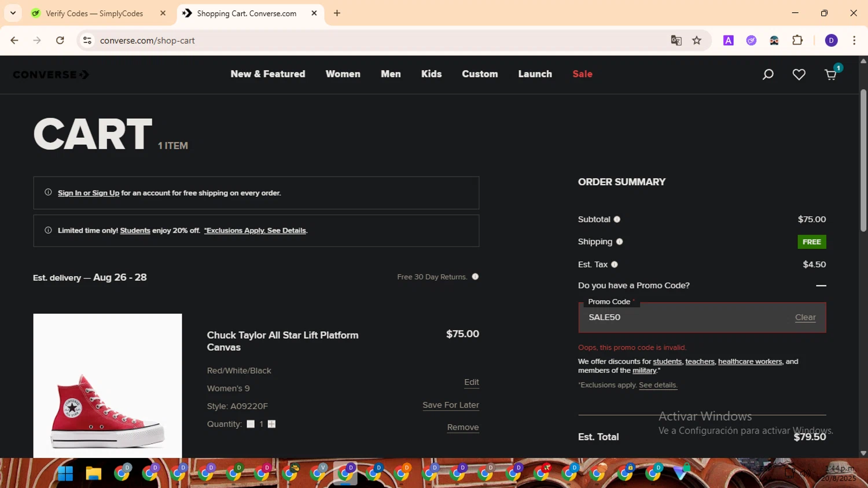The image size is (868, 488).
Task: Close the Shopping Cart Converse tab
Action: click(x=314, y=13)
